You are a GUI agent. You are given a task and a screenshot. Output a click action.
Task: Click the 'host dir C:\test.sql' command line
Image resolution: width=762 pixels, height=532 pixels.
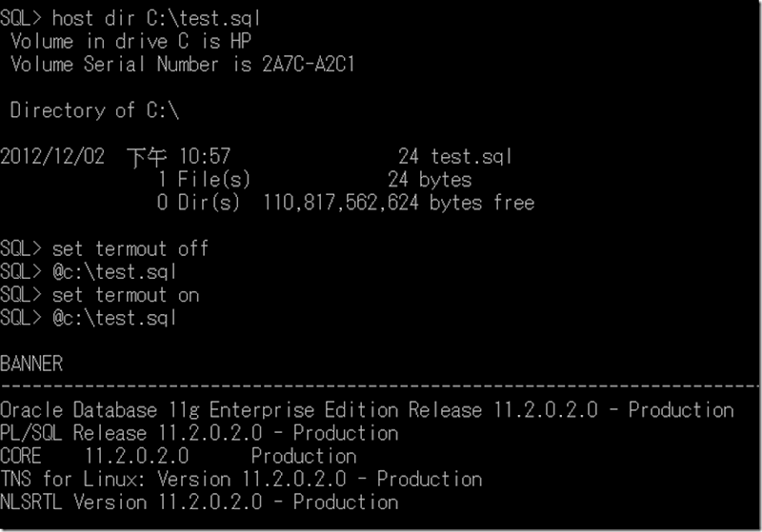click(x=157, y=18)
